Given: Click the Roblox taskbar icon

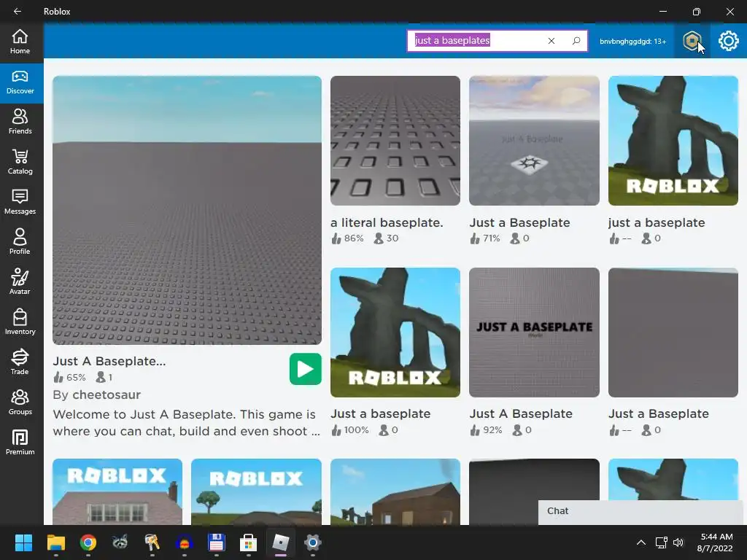Looking at the screenshot, I should click(x=281, y=542).
